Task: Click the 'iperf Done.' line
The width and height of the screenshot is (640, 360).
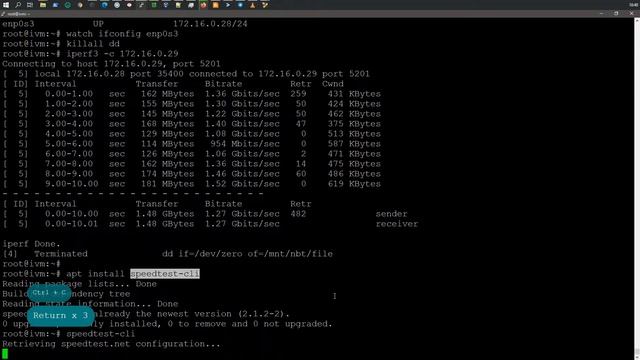Action: click(x=31, y=244)
